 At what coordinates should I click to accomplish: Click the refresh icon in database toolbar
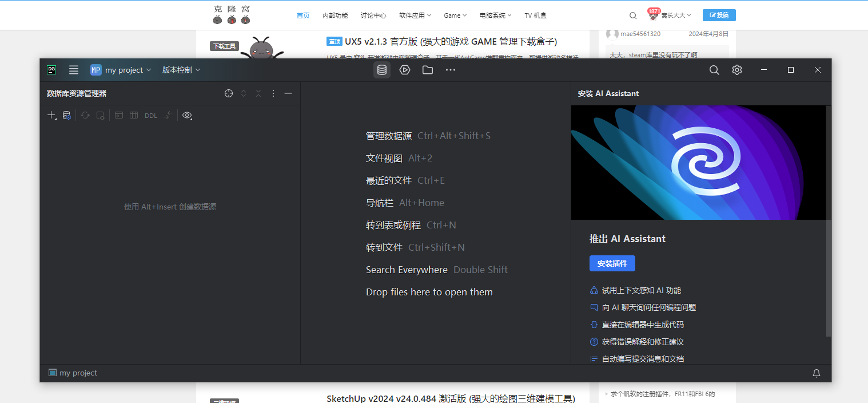[x=85, y=115]
